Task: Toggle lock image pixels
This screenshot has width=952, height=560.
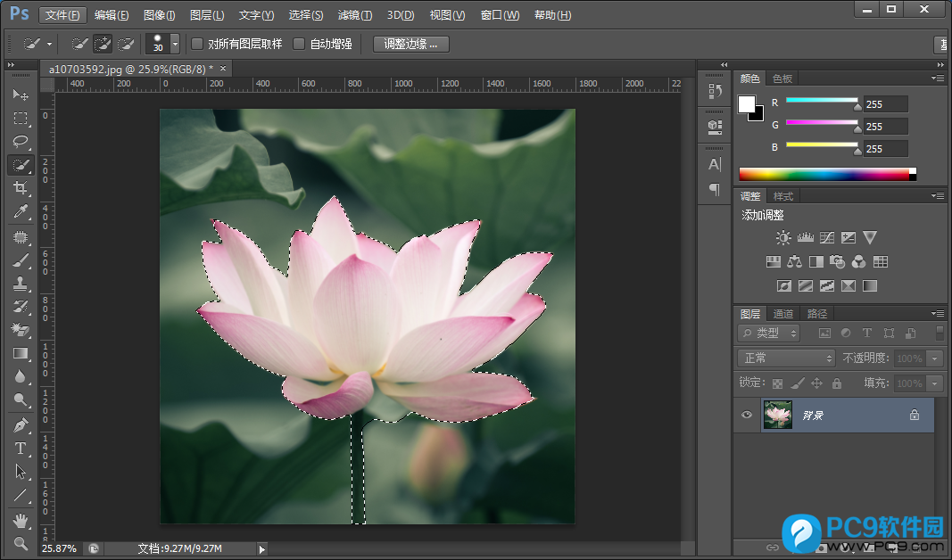Action: pos(797,383)
